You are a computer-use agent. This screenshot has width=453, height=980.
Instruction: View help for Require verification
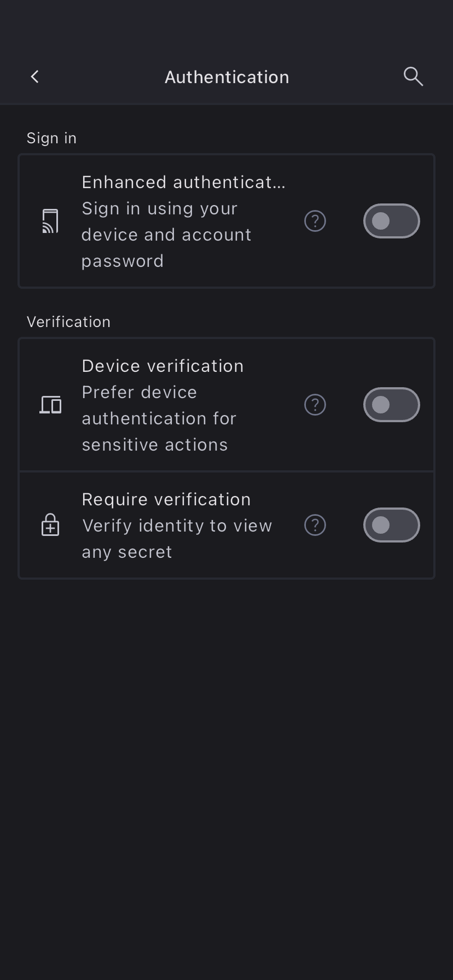pyautogui.click(x=315, y=525)
